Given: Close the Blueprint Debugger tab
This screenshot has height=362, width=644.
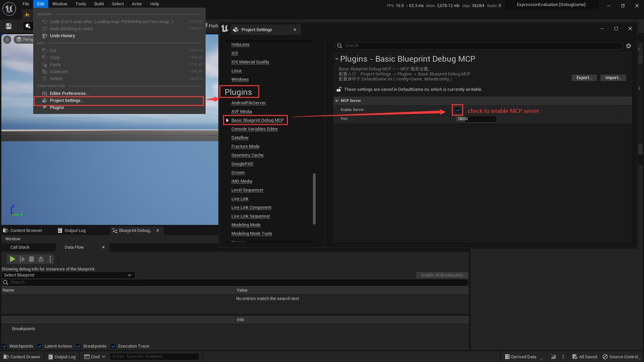Looking at the screenshot, I should coord(157,230).
